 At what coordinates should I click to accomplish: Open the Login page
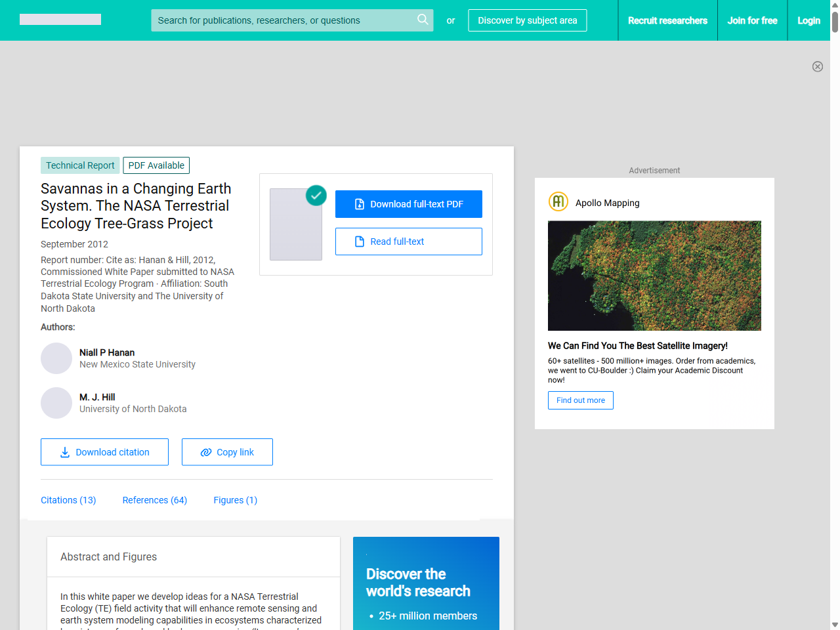point(808,20)
